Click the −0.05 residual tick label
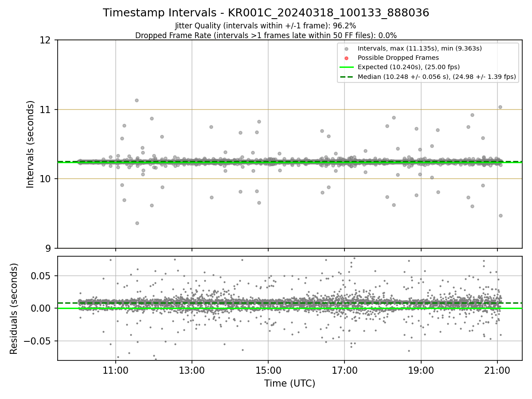 37,341
